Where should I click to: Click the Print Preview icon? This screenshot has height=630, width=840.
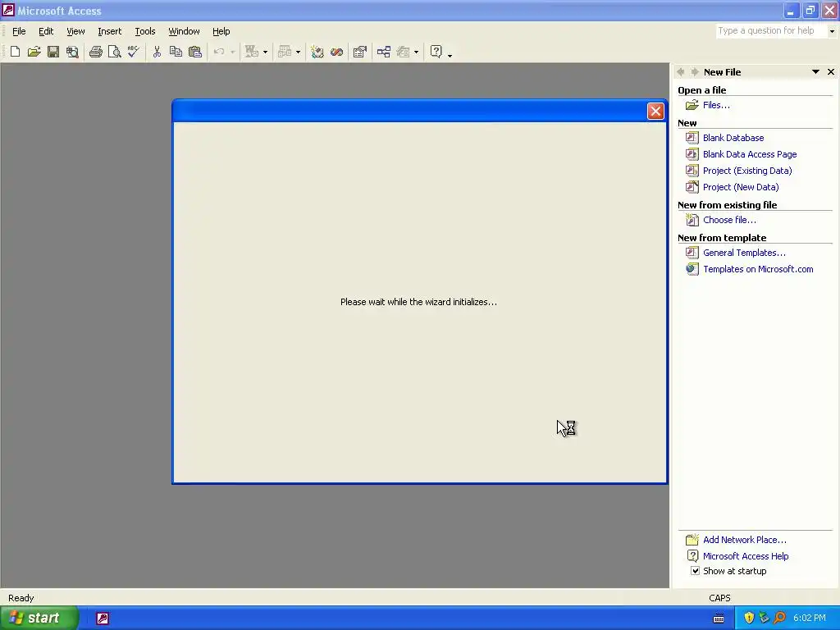pyautogui.click(x=115, y=52)
